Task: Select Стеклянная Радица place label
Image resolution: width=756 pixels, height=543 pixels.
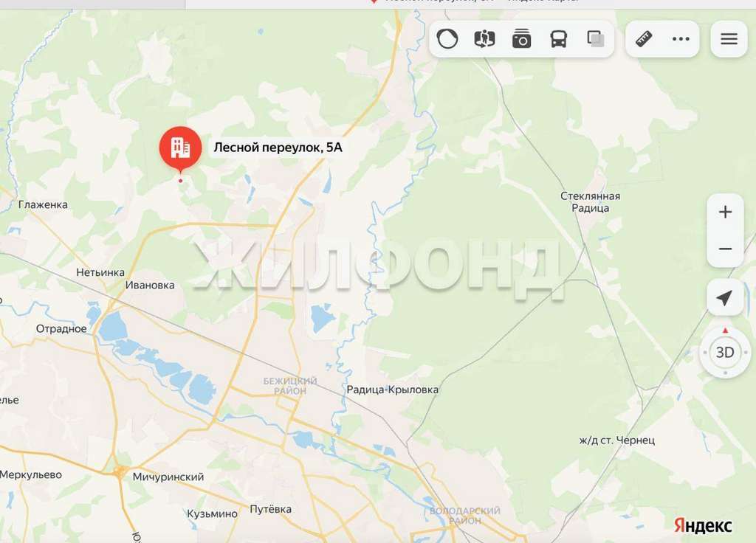Action: (x=590, y=202)
